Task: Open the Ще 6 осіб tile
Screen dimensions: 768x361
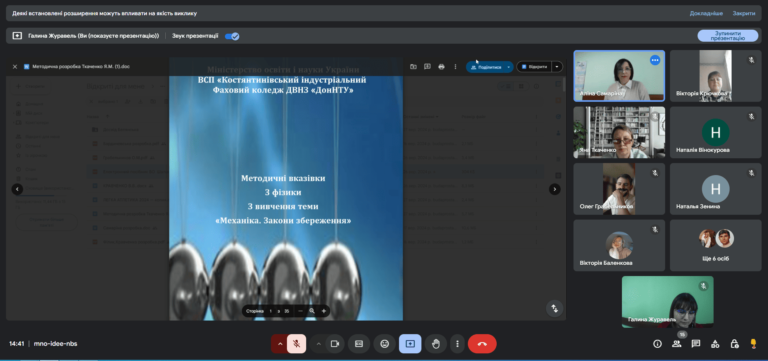Action: tap(716, 245)
